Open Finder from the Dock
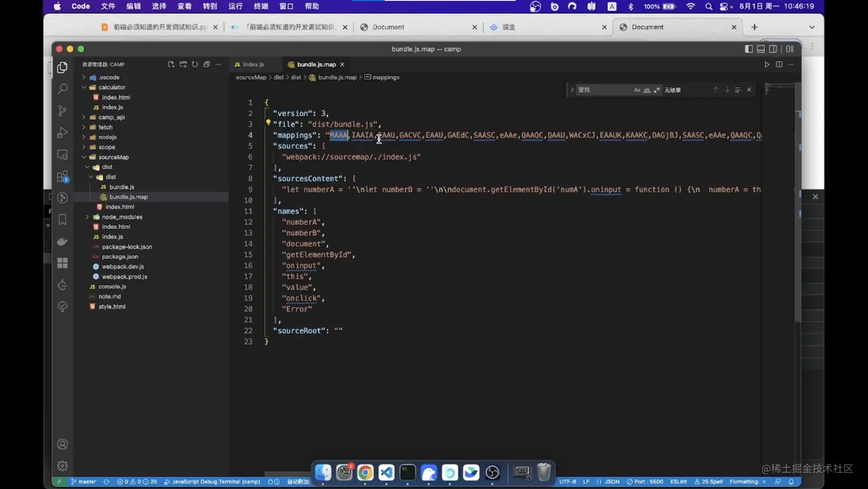Viewport: 868px width, 489px height. pos(323,472)
